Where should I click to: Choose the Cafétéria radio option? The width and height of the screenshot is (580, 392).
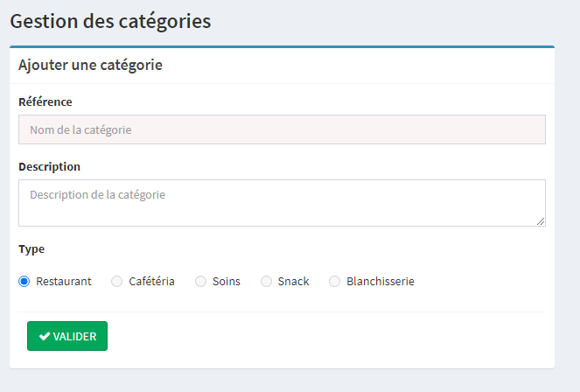click(x=116, y=282)
